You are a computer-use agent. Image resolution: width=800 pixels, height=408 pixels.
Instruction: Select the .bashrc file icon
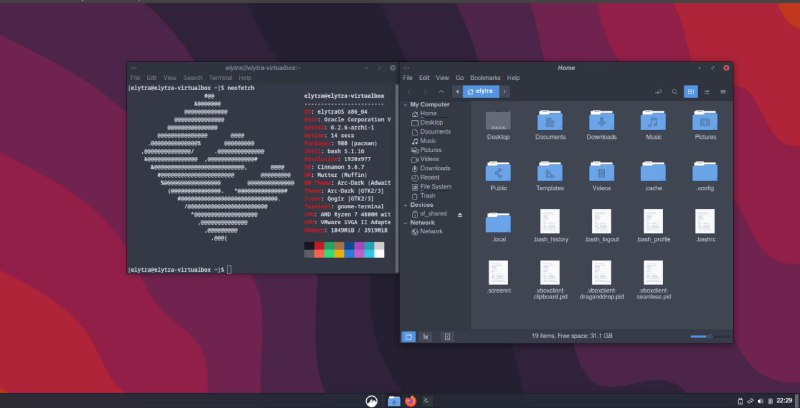tap(705, 221)
